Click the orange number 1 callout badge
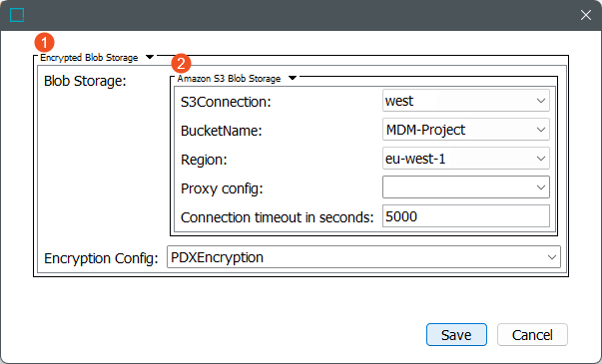The image size is (602, 364). point(44,42)
